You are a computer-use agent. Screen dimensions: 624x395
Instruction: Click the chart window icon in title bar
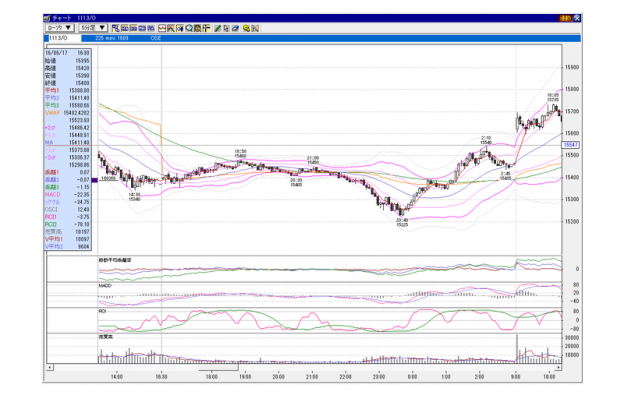point(47,18)
